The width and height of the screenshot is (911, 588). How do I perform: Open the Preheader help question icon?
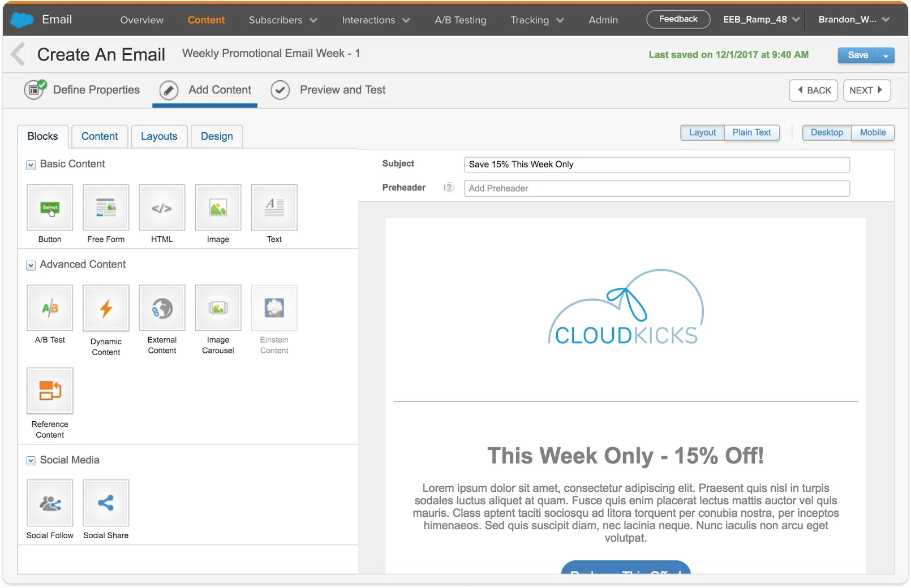(449, 188)
